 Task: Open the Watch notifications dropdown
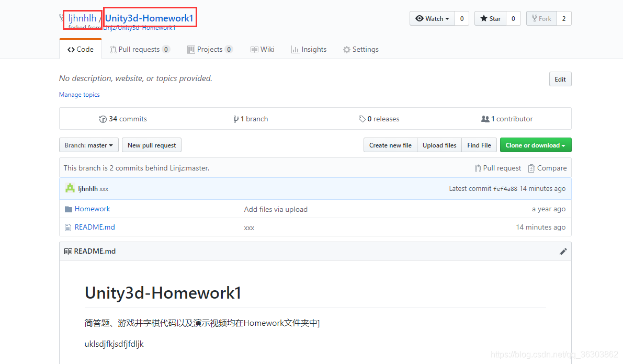coord(432,19)
